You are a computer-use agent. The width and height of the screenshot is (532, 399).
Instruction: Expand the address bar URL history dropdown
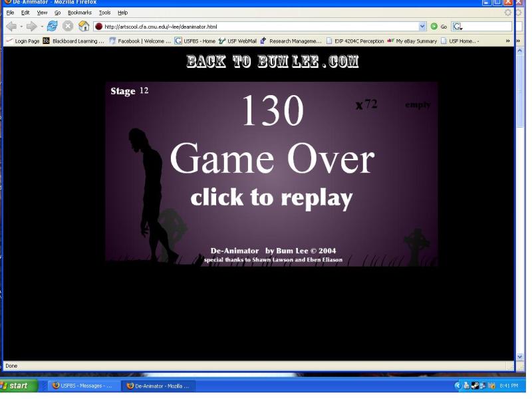(422, 27)
